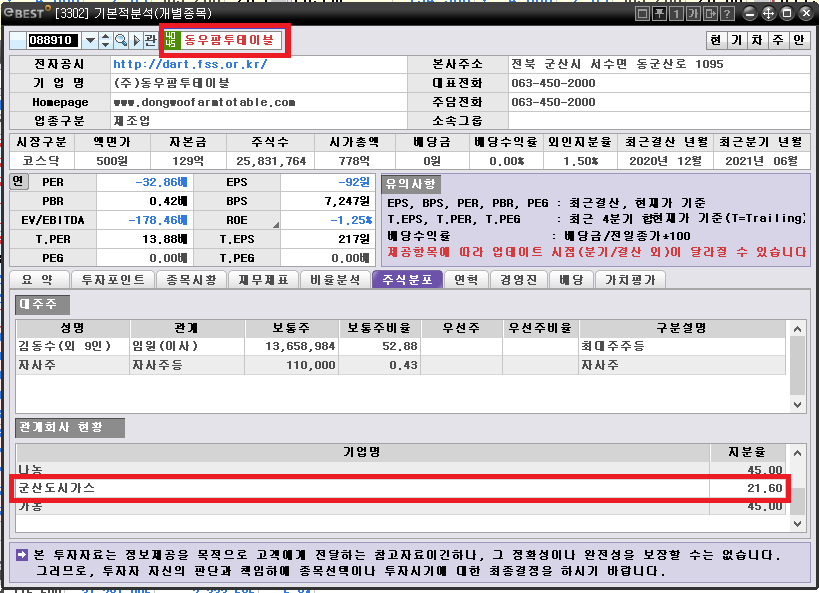Click the magnifier stock search icon

121,40
